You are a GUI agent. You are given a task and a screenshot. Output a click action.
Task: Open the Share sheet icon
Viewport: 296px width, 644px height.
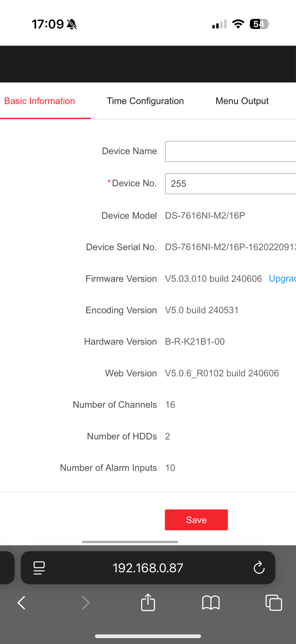pos(148,602)
